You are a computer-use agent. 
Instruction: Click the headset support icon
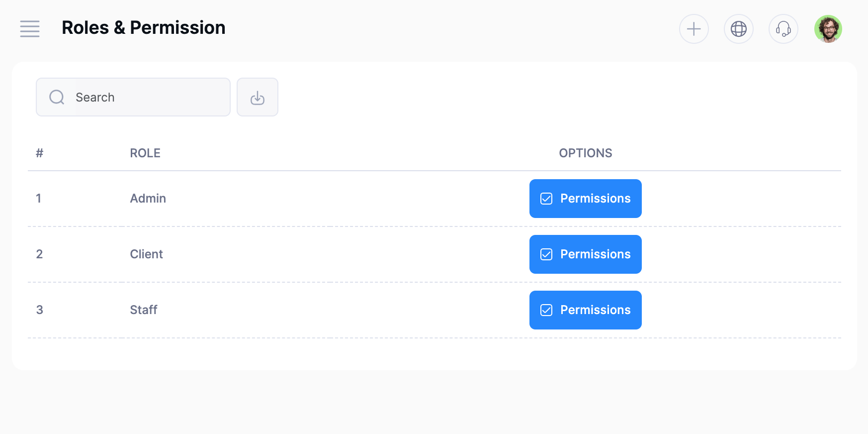pos(783,29)
